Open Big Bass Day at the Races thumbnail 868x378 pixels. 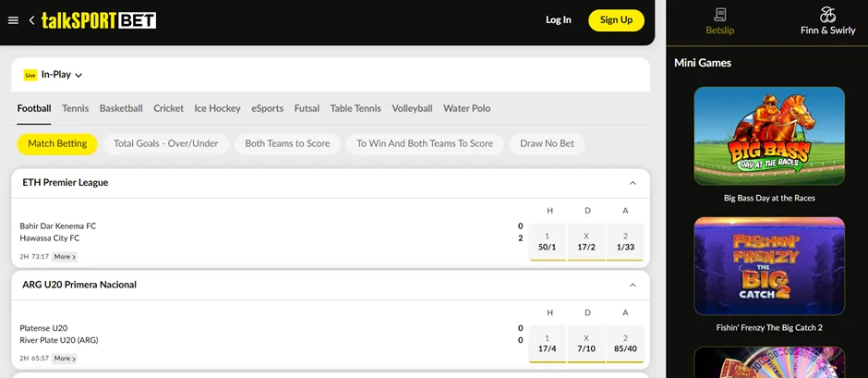click(x=769, y=136)
